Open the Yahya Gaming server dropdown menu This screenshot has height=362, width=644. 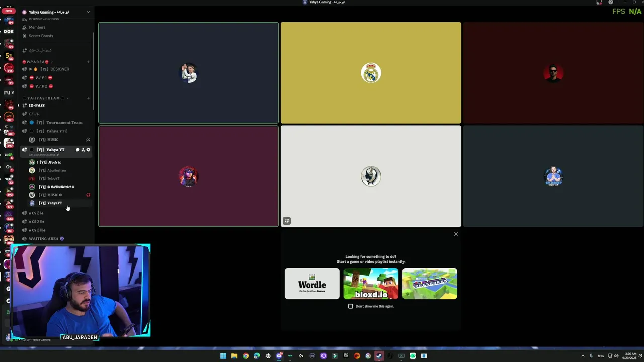88,12
